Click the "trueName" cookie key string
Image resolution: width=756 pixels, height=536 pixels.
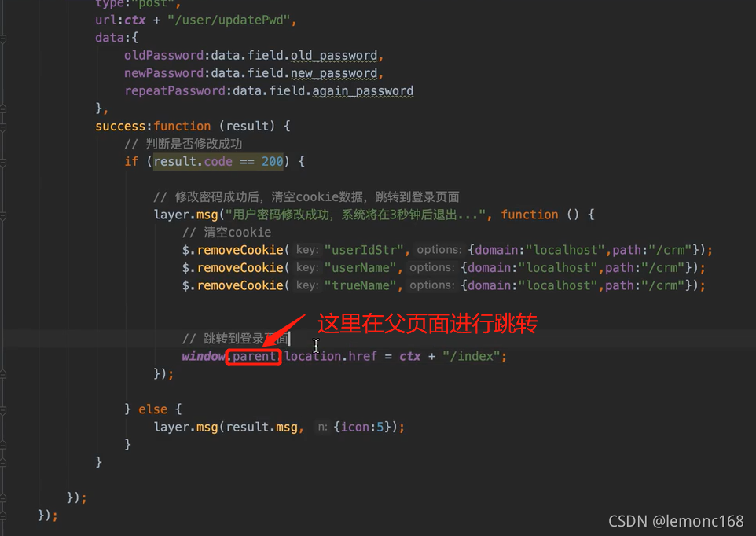coord(360,286)
